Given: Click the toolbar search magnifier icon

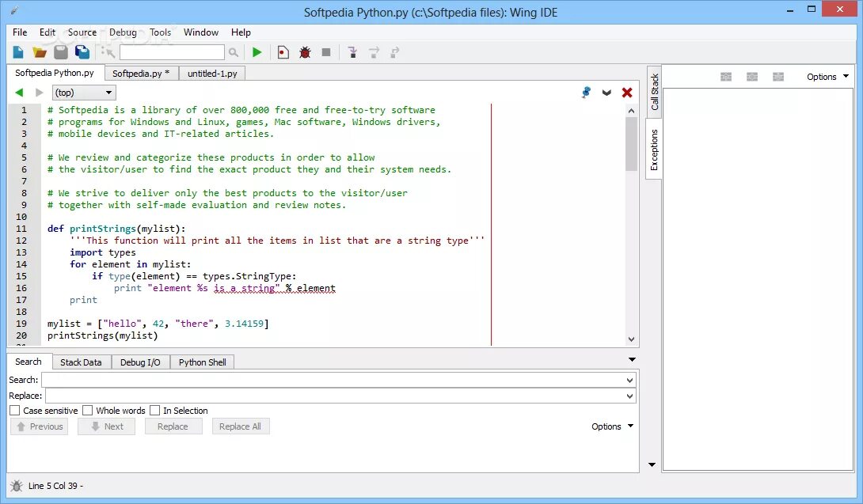Looking at the screenshot, I should (x=234, y=52).
